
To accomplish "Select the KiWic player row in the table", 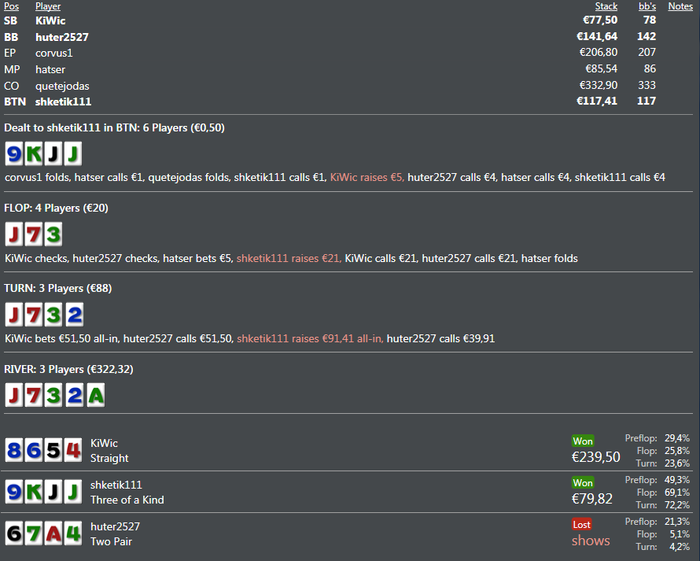I will click(348, 21).
